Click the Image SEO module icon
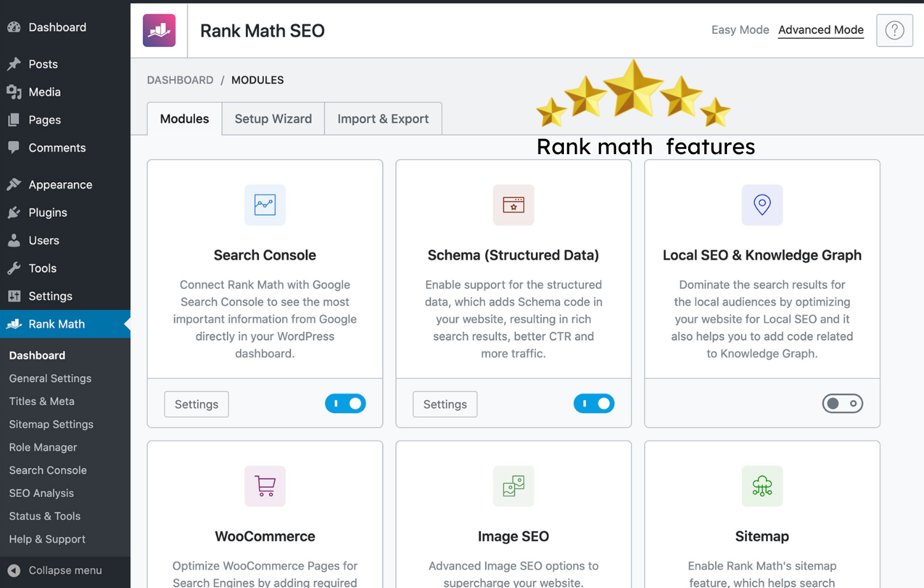 [513, 486]
